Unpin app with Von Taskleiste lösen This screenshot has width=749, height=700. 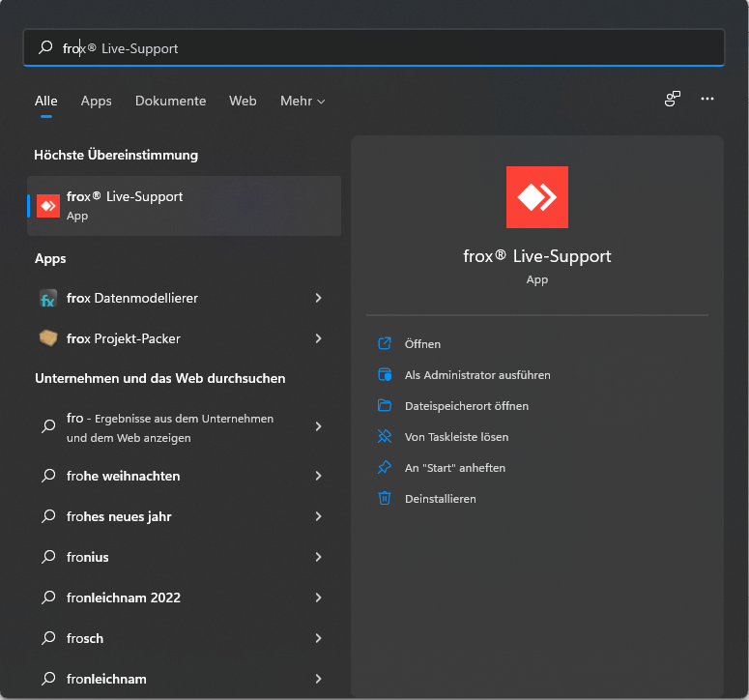(x=456, y=437)
